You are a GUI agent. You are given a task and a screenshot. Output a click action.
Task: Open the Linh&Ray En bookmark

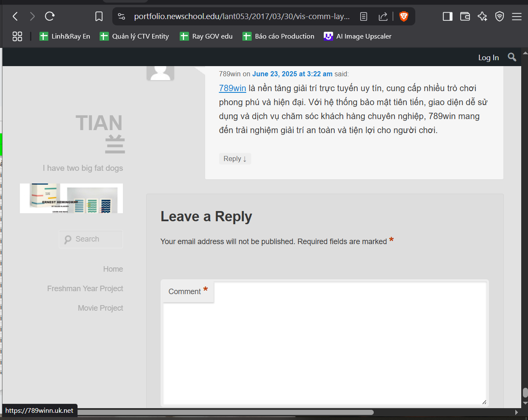pyautogui.click(x=65, y=36)
